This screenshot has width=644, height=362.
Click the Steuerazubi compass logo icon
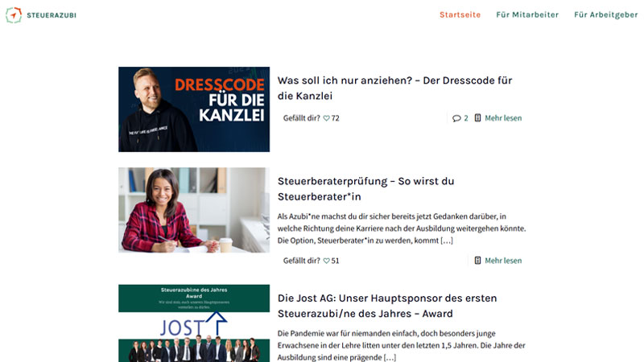[x=14, y=15]
